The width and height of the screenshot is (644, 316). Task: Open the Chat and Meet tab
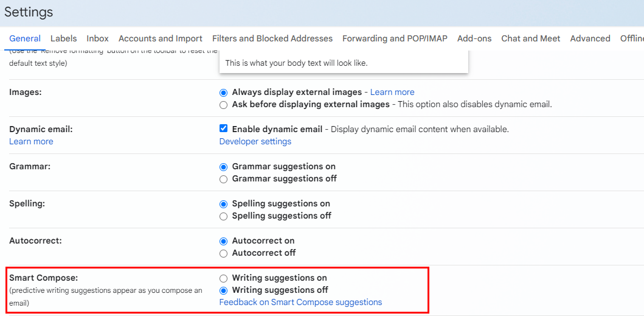click(531, 38)
